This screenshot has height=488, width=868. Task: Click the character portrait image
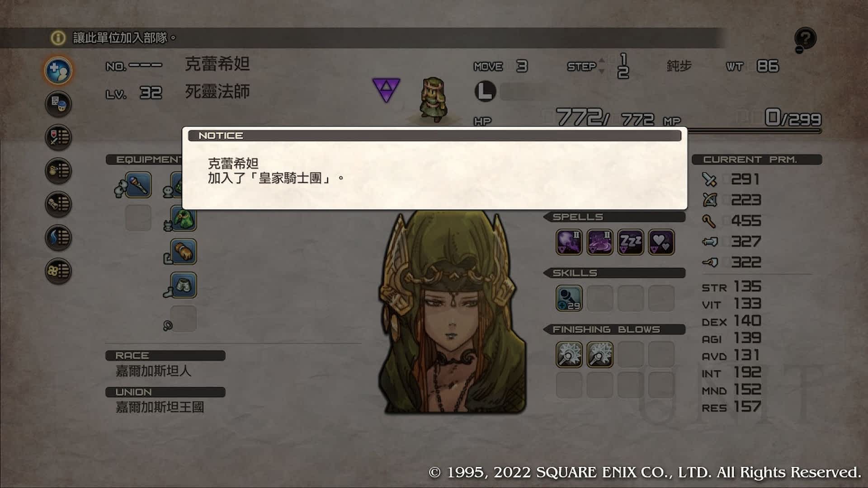(x=452, y=312)
